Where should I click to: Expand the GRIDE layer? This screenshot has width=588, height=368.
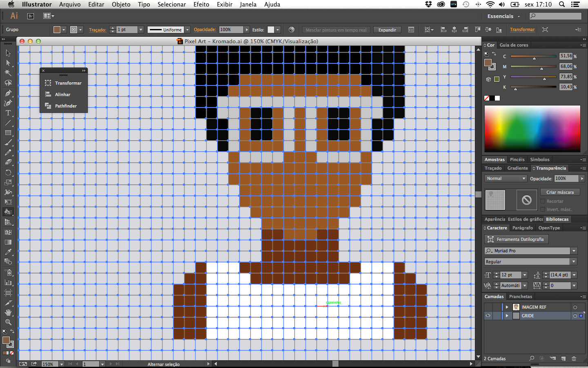(507, 316)
